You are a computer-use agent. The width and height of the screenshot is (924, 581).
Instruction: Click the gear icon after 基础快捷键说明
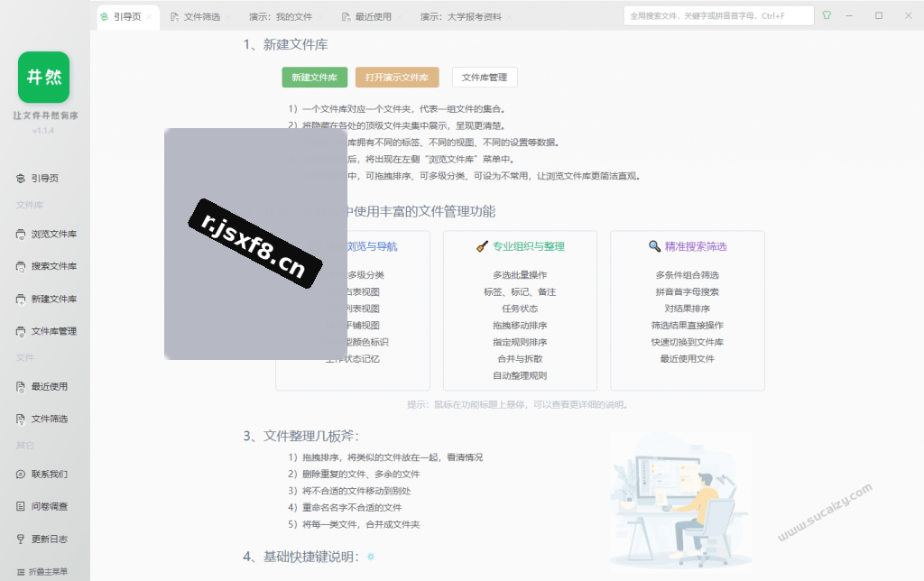point(371,557)
